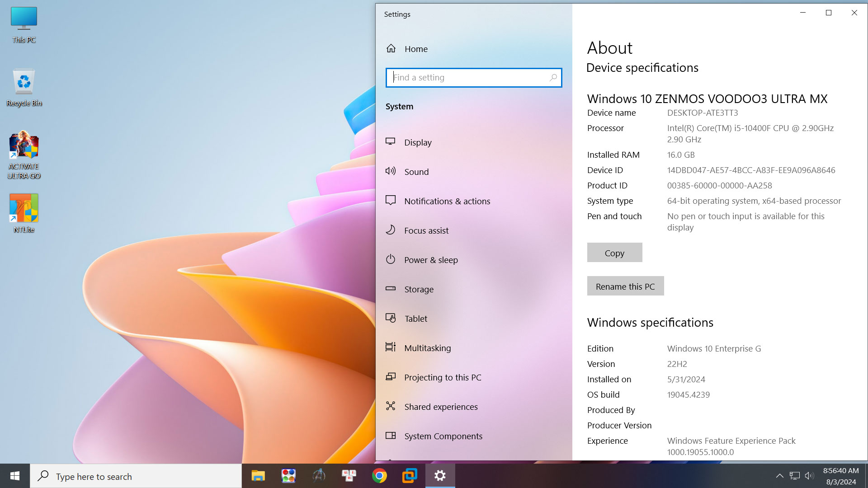
Task: Click the 16.0 GB Installed RAM value
Action: 681,155
